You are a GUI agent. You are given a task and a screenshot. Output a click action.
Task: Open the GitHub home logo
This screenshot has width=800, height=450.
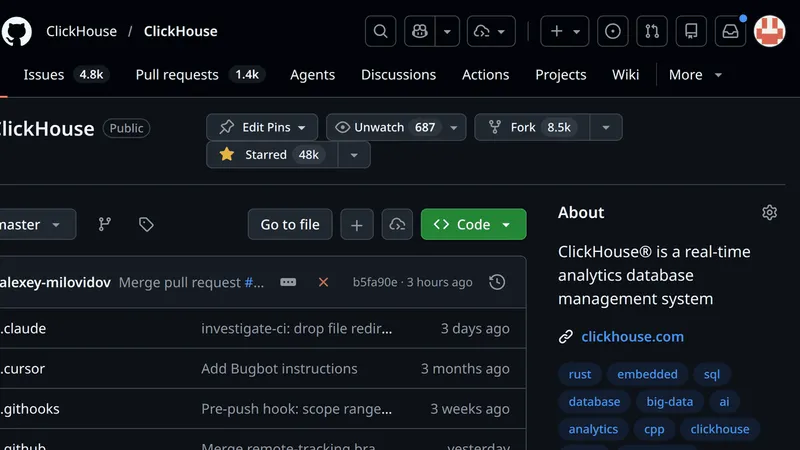pyautogui.click(x=16, y=31)
